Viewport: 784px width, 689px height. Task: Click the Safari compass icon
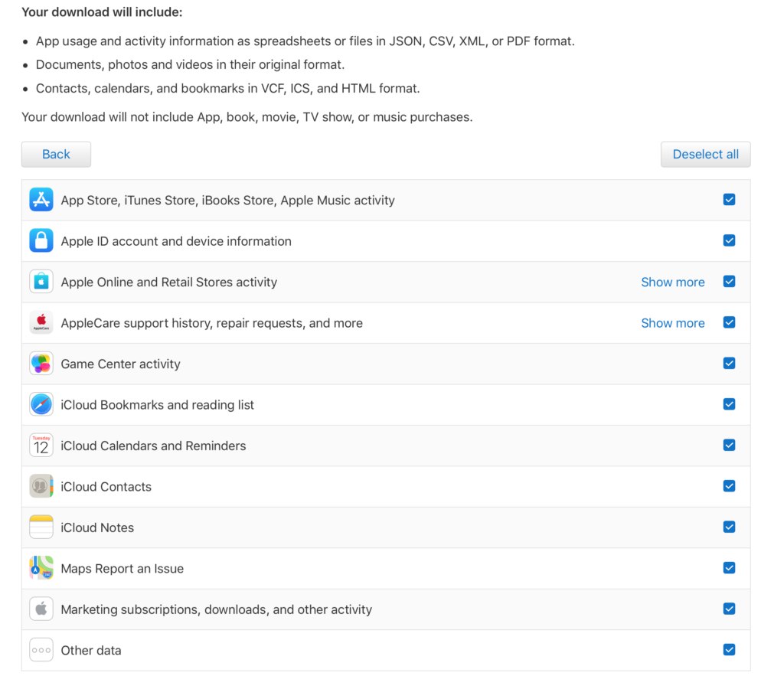(x=41, y=404)
